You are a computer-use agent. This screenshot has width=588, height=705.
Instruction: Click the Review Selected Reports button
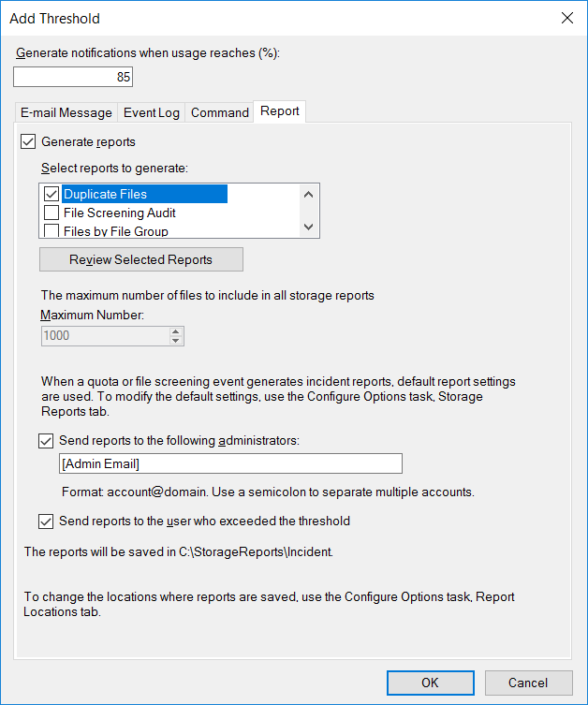pyautogui.click(x=141, y=259)
